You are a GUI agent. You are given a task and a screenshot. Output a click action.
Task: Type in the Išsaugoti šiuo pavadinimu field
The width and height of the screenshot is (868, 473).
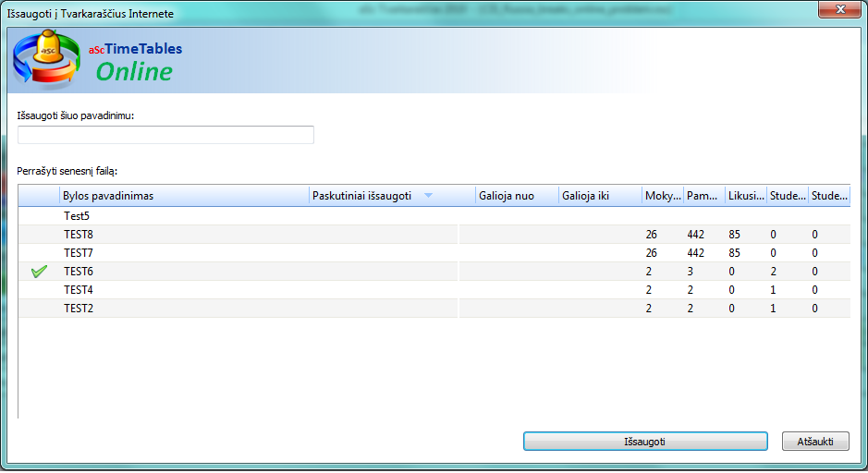165,135
